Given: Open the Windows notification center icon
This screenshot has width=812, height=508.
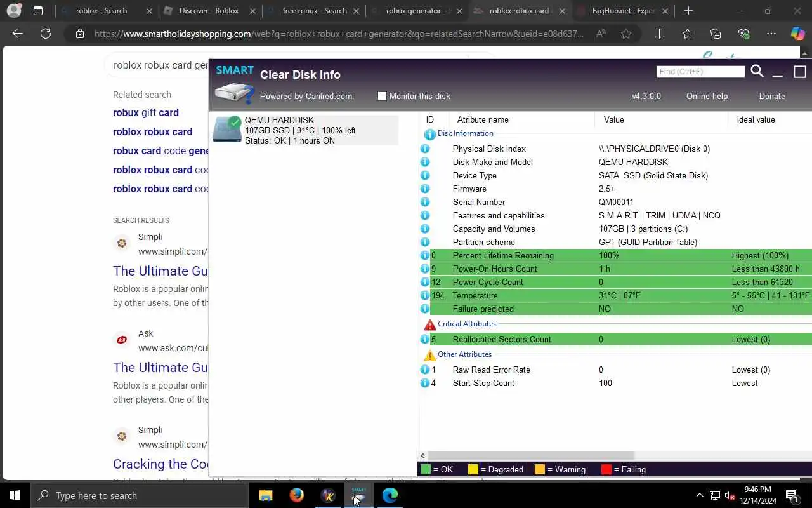Looking at the screenshot, I should 792,495.
